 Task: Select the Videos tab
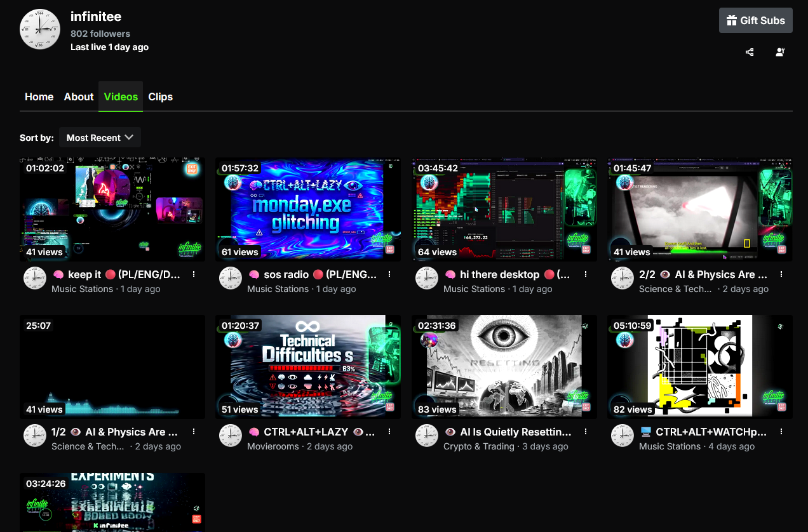[x=121, y=96]
